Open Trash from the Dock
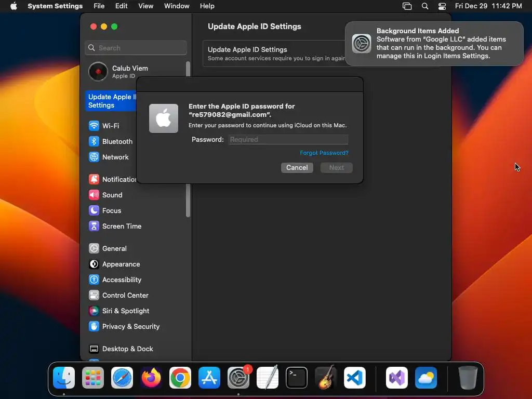This screenshot has height=399, width=532. point(468,378)
